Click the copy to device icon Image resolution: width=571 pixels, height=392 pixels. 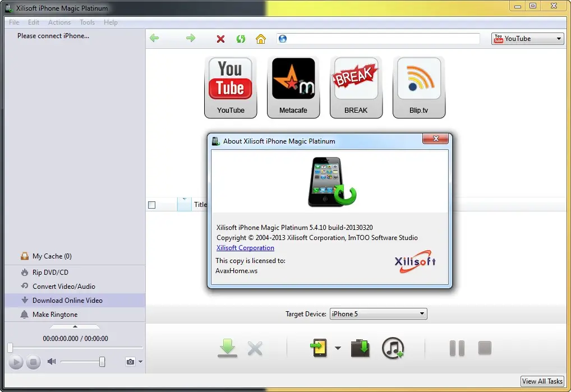[x=319, y=348]
